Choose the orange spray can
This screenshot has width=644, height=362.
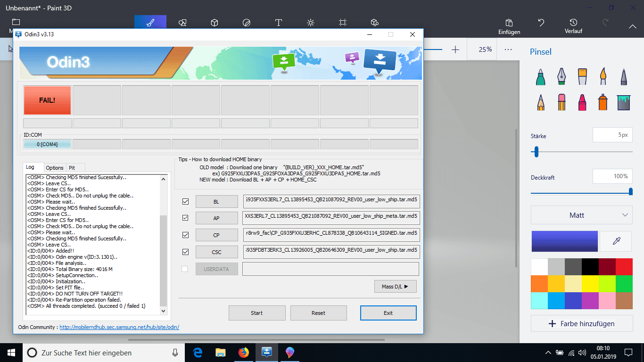pyautogui.click(x=603, y=102)
